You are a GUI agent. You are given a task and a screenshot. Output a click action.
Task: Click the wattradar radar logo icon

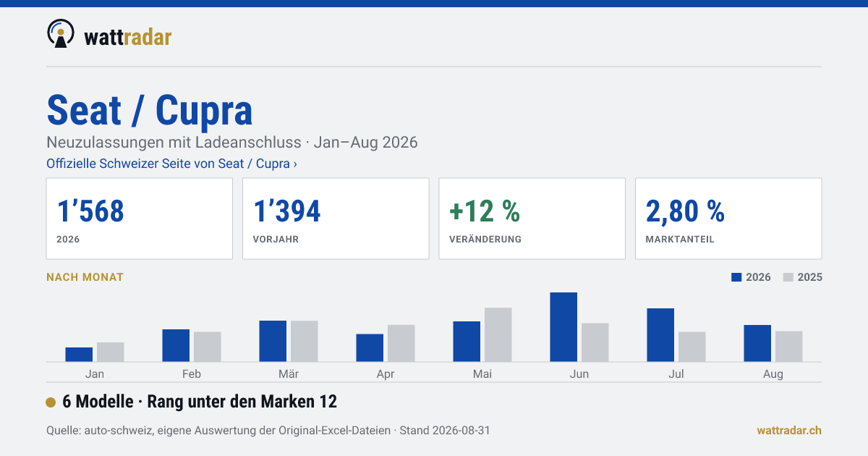pos(61,34)
